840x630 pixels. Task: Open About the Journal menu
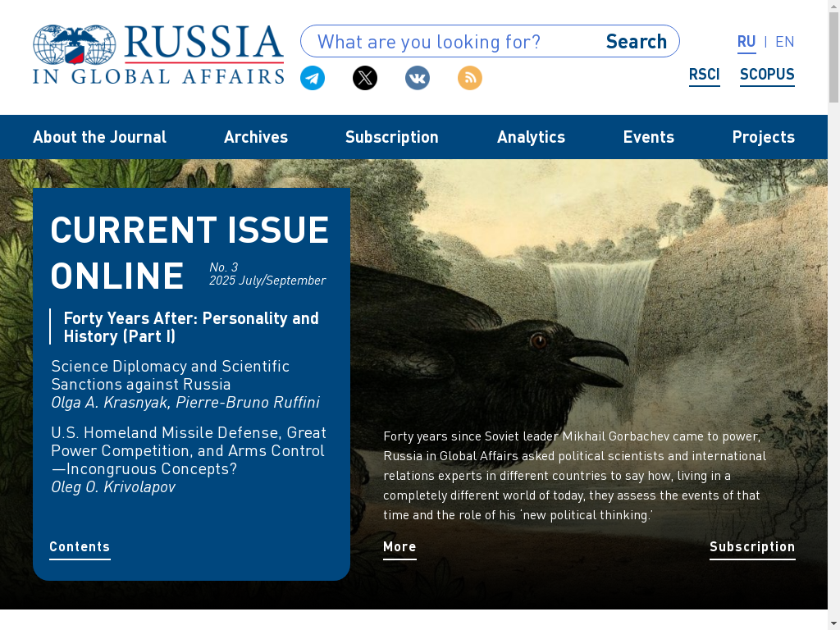(x=99, y=137)
